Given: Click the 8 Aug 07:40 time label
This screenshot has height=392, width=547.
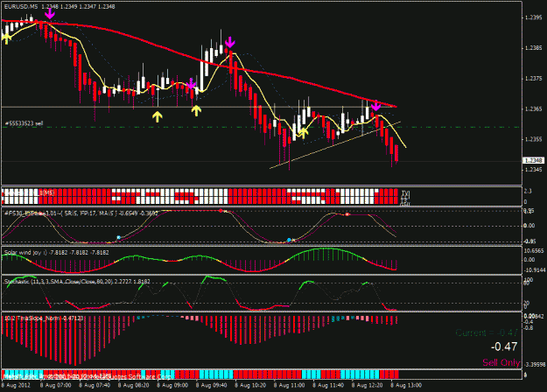Looking at the screenshot, I should (x=95, y=385).
